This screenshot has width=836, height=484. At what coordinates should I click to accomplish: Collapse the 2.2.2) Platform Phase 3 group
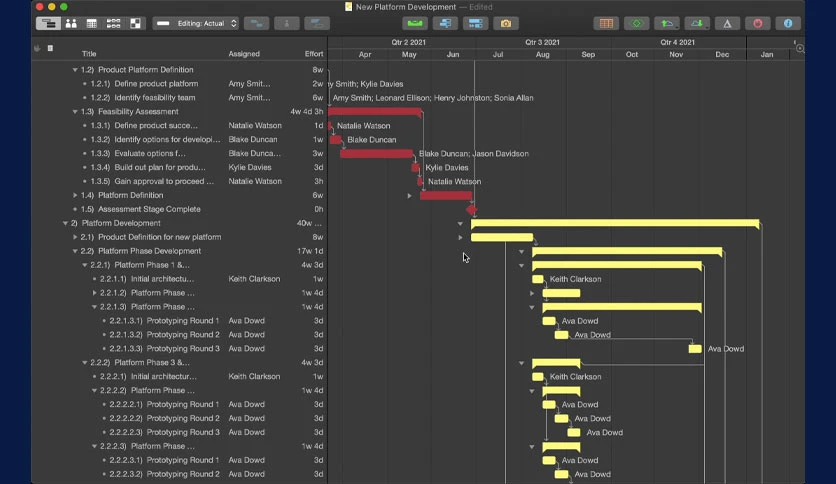(84, 362)
